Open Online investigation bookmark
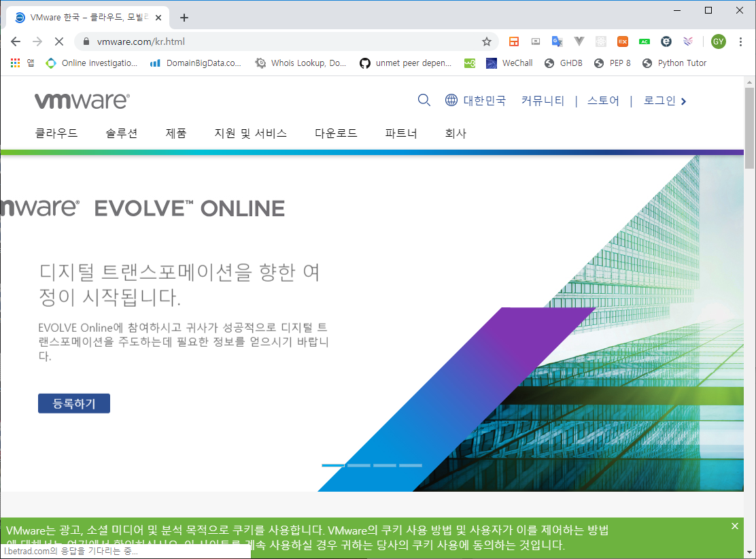Image resolution: width=756 pixels, height=559 pixels. (x=92, y=63)
